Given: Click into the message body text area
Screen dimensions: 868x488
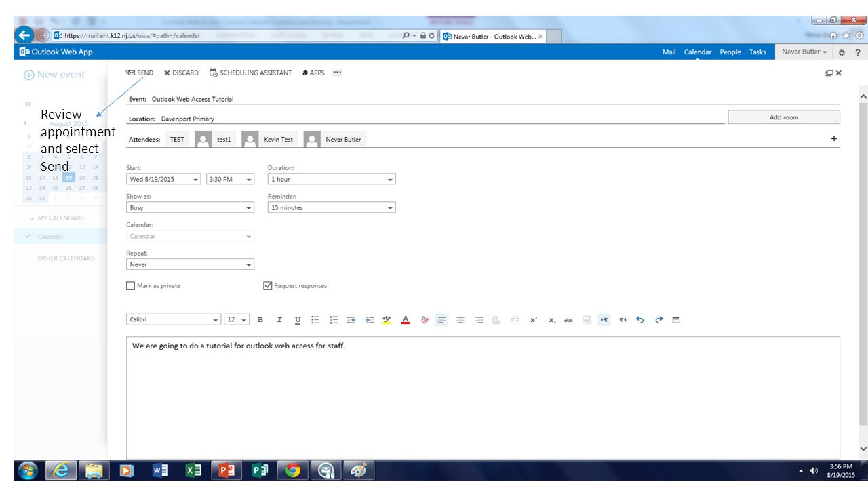Looking at the screenshot, I should point(483,397).
